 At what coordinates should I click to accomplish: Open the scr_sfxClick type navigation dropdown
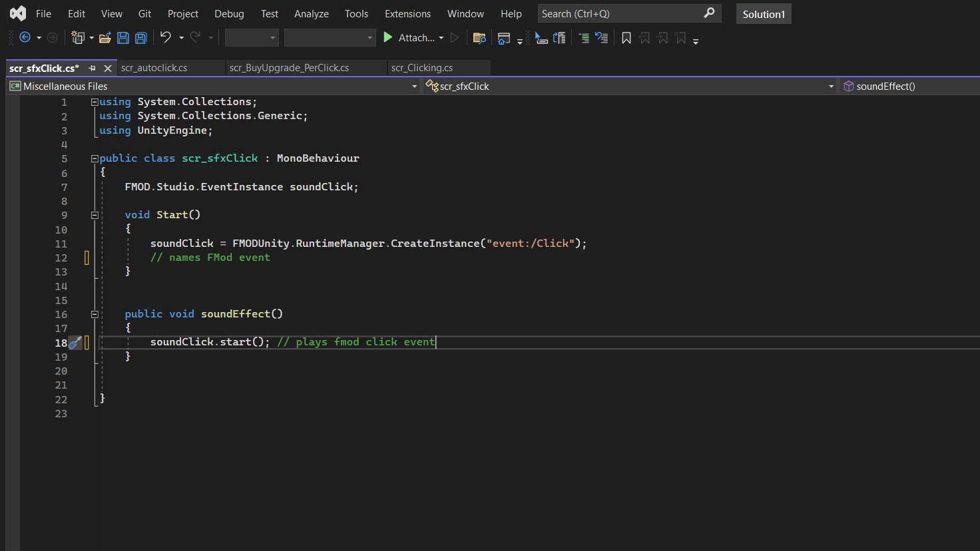pyautogui.click(x=831, y=87)
